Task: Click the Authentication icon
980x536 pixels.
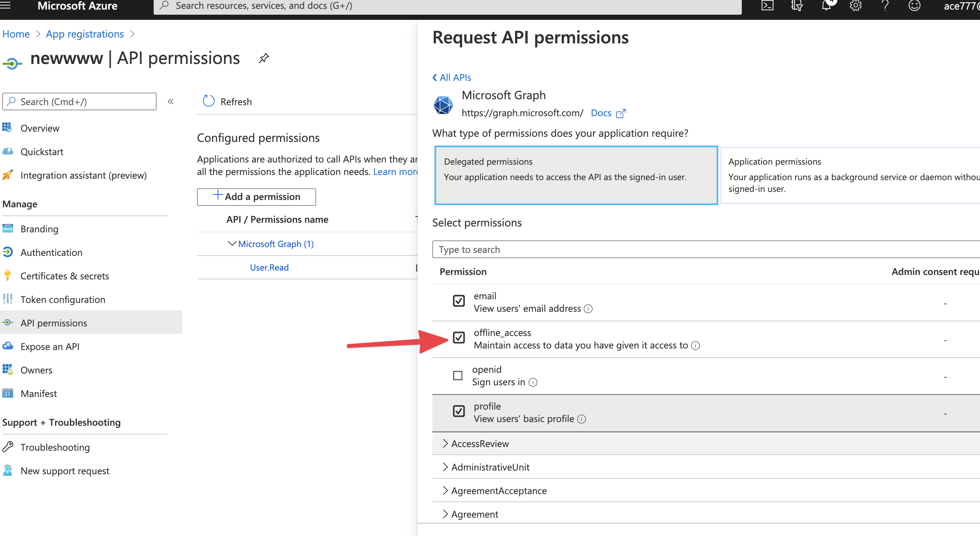Action: [7, 252]
